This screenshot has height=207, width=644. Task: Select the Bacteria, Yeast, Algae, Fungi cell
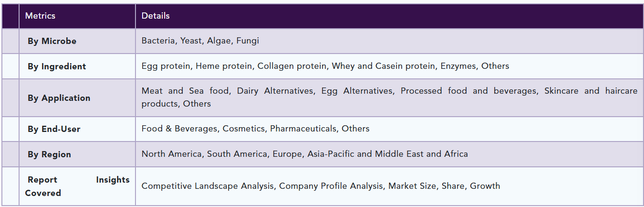389,41
